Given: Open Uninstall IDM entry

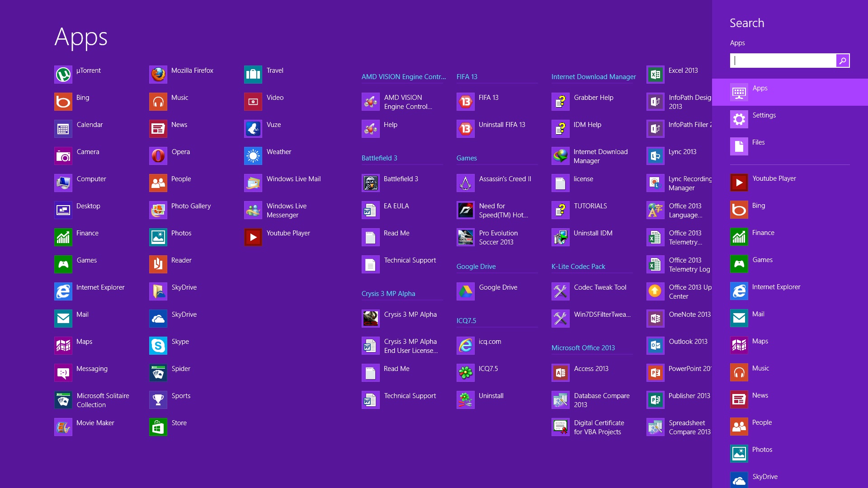Looking at the screenshot, I should 582,237.
